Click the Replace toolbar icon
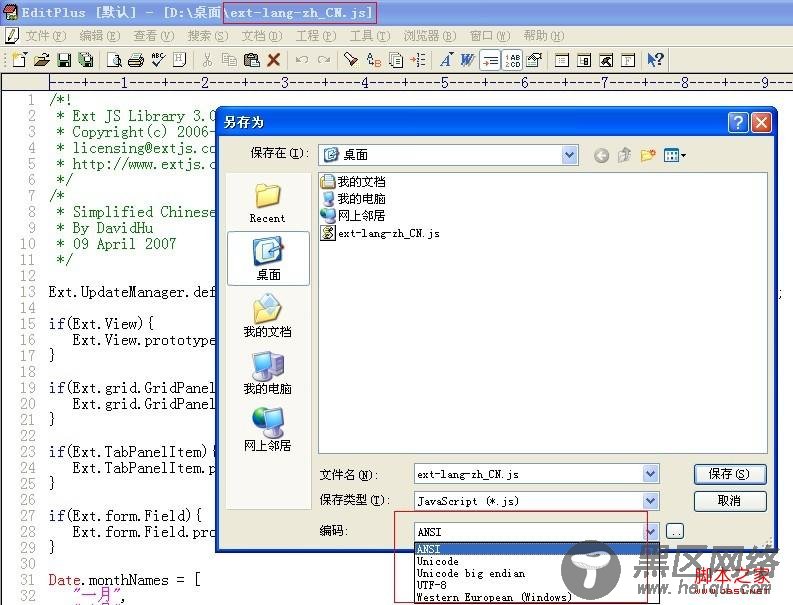The image size is (793, 605). [373, 60]
